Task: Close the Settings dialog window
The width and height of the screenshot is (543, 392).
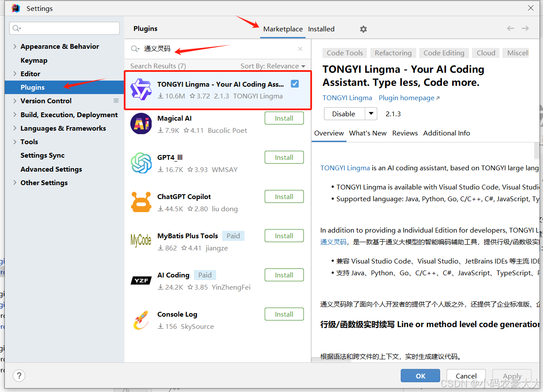Action: pyautogui.click(x=531, y=8)
